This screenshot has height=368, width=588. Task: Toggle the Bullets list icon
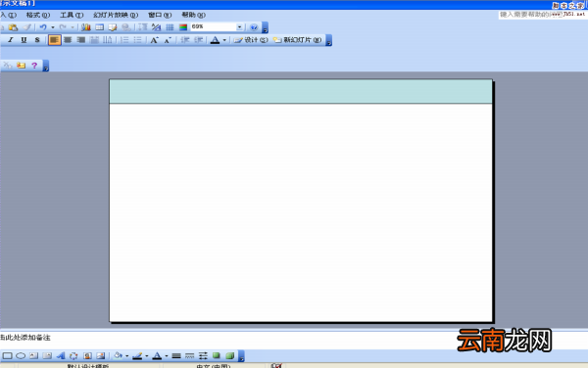(x=137, y=40)
